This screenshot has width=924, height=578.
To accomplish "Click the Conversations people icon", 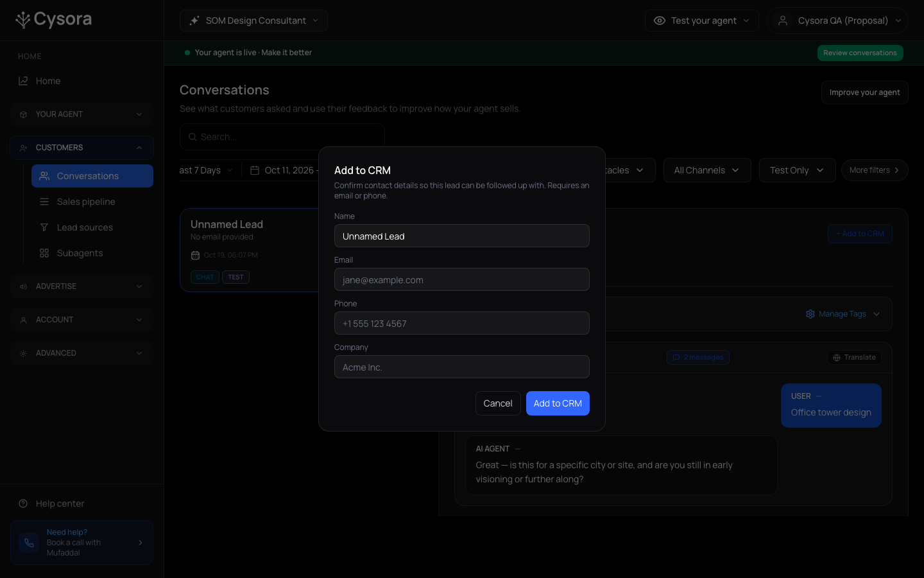I will click(x=44, y=176).
